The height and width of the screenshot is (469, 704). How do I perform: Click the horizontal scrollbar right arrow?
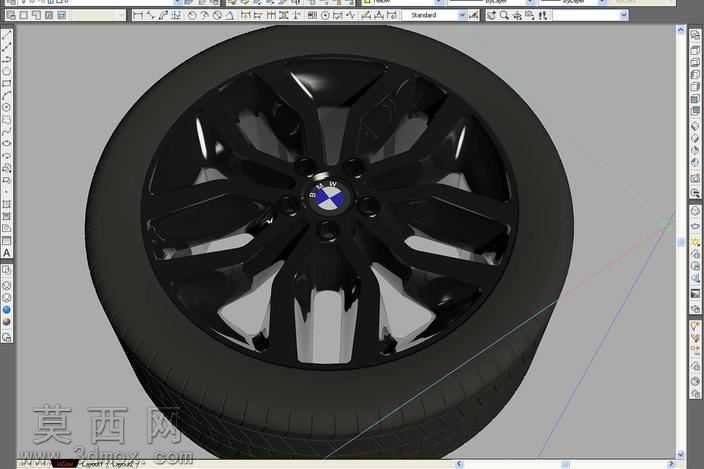pyautogui.click(x=671, y=464)
